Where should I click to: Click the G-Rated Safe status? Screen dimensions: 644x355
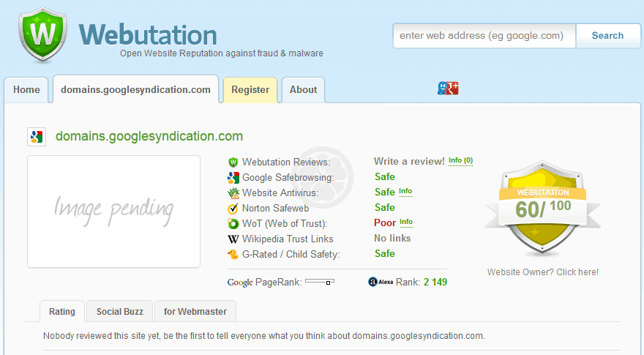pos(385,253)
